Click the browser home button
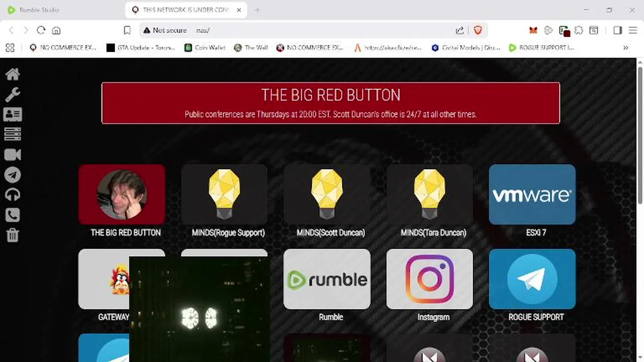This screenshot has width=644, height=362. tap(56, 30)
